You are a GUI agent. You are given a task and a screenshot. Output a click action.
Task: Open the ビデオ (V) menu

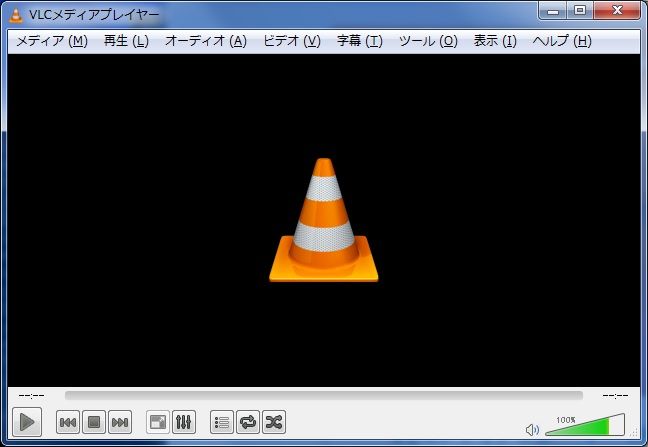click(292, 41)
